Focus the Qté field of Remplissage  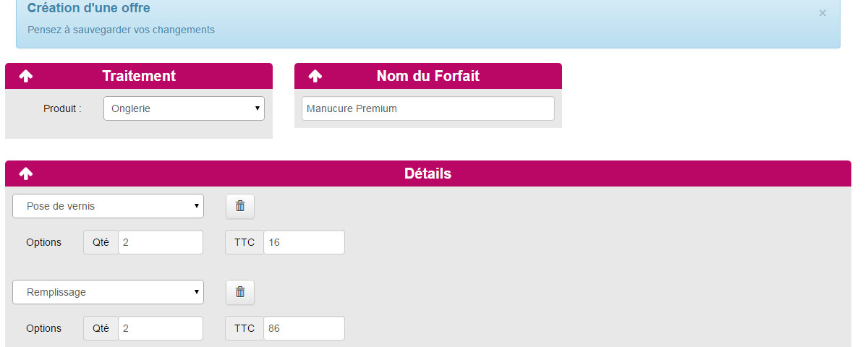click(x=161, y=328)
